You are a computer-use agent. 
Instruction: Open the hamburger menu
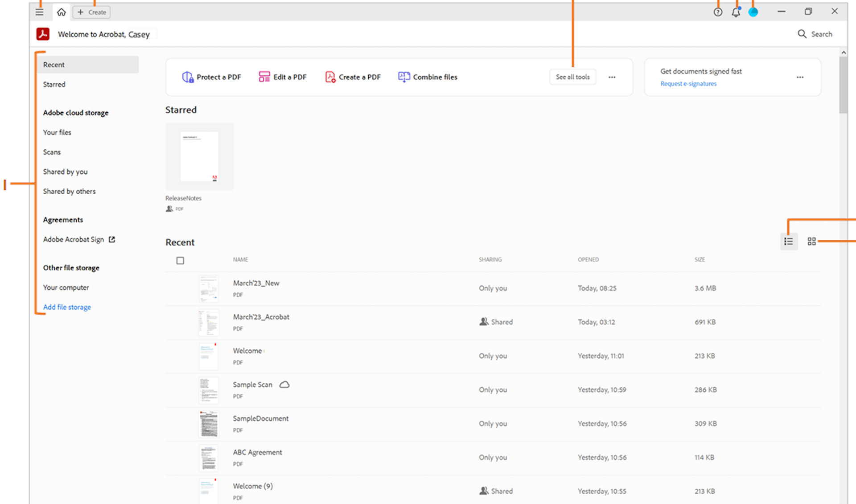39,12
